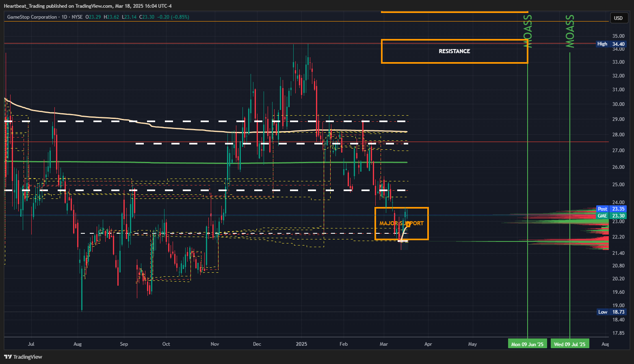This screenshot has width=634, height=364.
Task: Click the 20.20 price scale value
Action: pos(618,279)
